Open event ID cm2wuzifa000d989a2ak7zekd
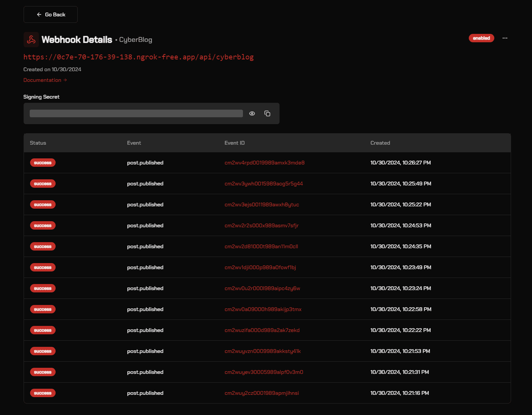 (262, 330)
